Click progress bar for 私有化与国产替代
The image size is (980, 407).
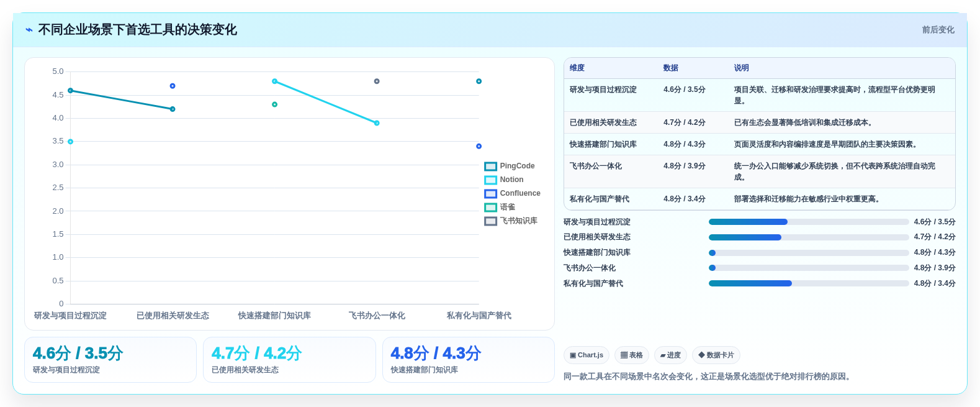click(x=809, y=283)
